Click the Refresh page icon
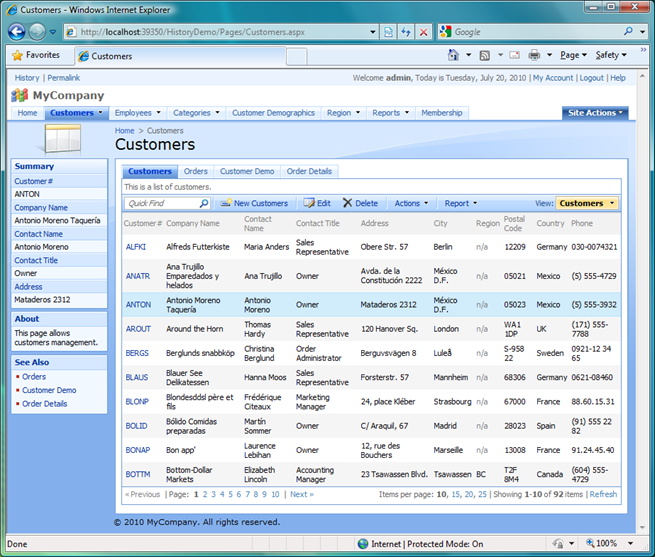Viewport: 655px width, 557px height. tap(406, 32)
